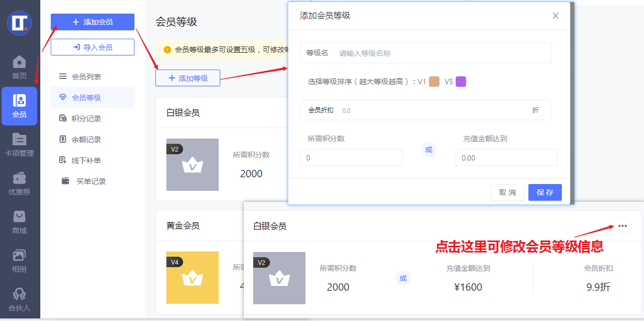Click the app logo at the top left
The width and height of the screenshot is (644, 321).
pyautogui.click(x=19, y=23)
